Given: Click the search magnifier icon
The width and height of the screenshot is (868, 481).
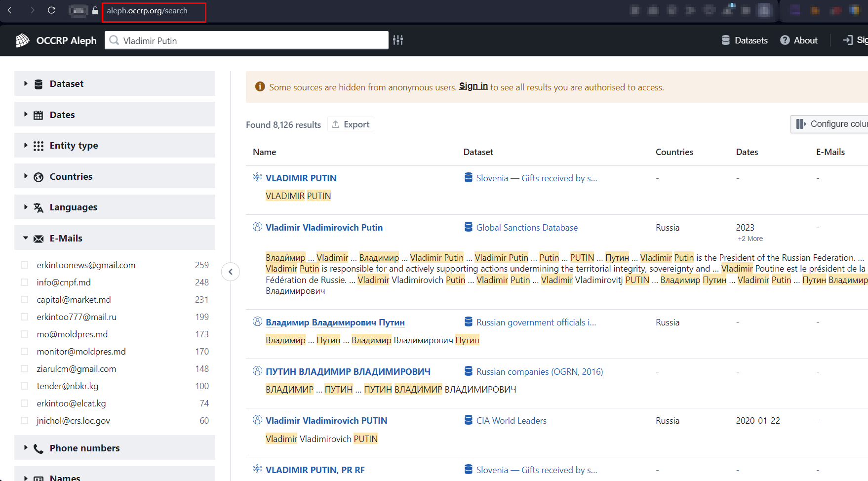Looking at the screenshot, I should pos(114,40).
